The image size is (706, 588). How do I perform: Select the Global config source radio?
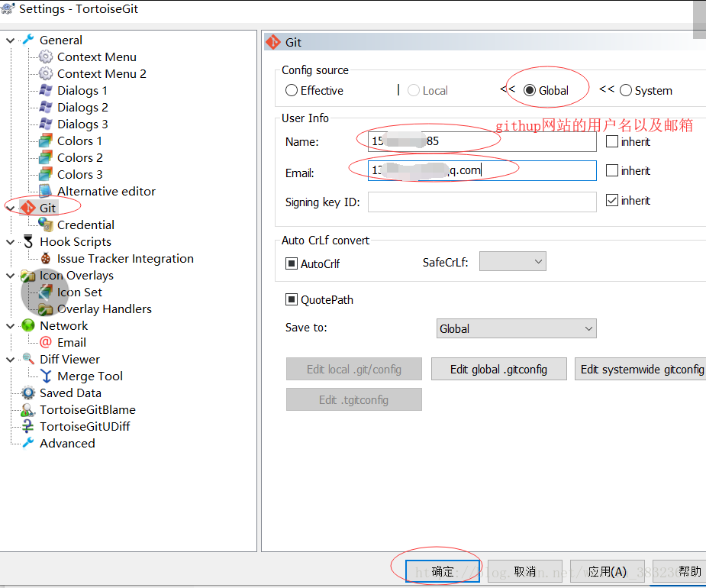[530, 91]
